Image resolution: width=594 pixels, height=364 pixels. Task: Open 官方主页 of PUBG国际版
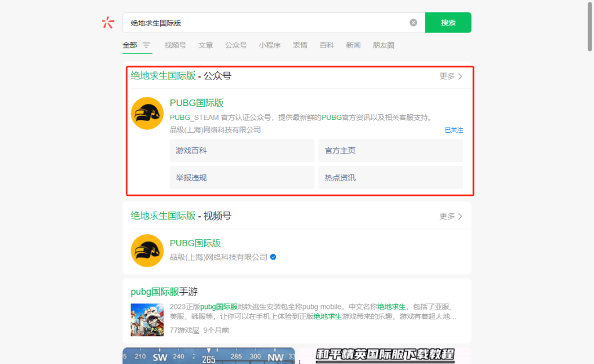point(390,150)
